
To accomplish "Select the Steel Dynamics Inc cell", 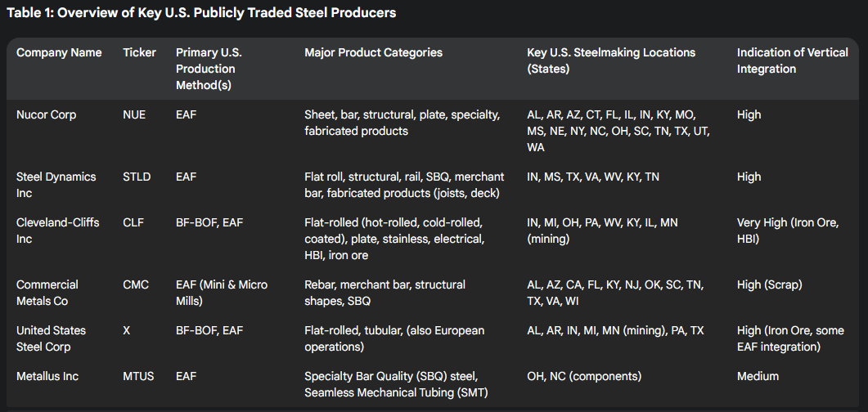I will 56,186.
